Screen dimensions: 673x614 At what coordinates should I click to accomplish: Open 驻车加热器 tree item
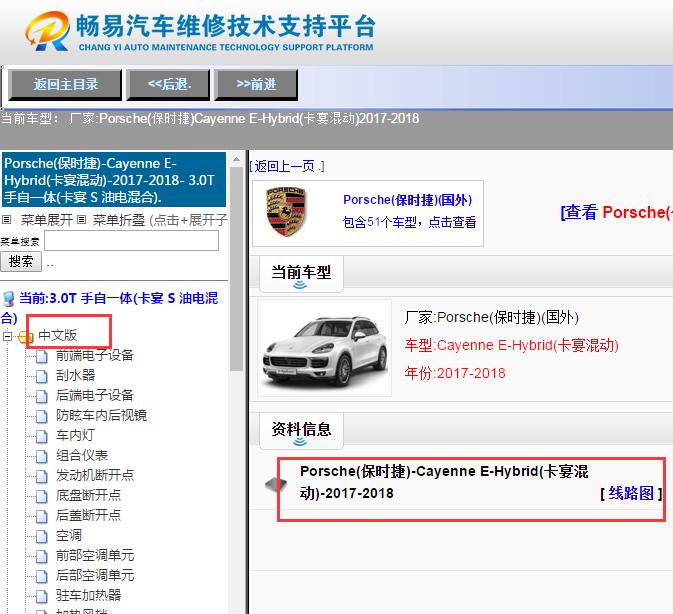tap(88, 596)
